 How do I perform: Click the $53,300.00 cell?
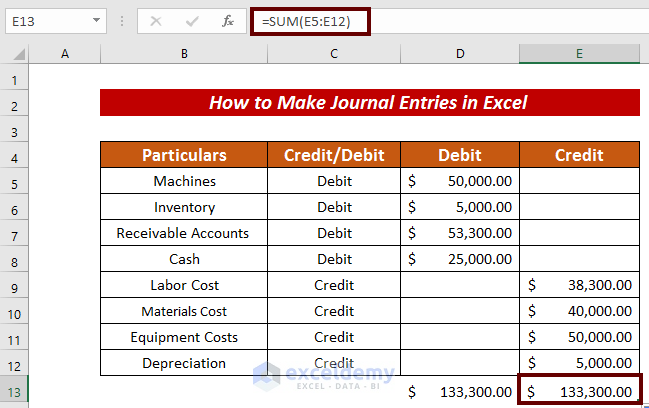[460, 233]
